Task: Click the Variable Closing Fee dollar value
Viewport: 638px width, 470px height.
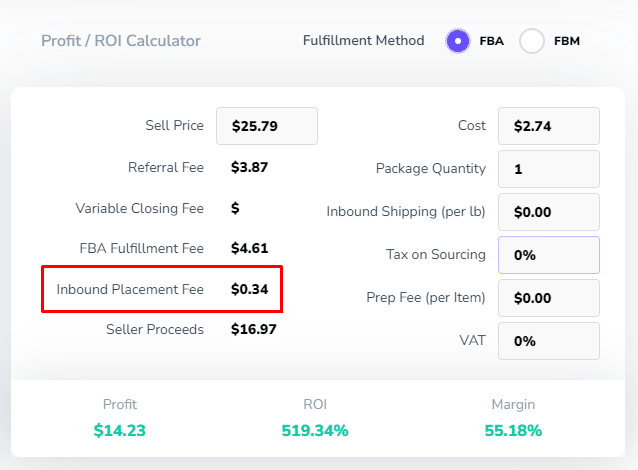Action: (235, 208)
